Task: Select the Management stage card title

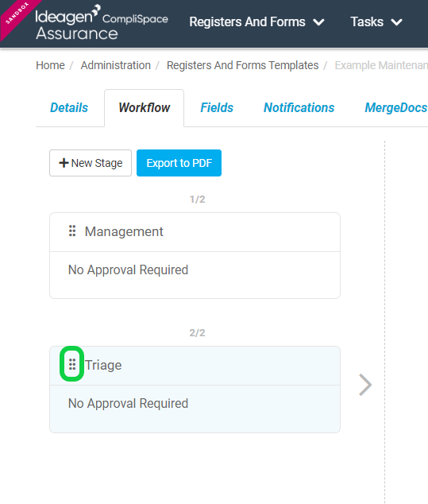Action: coord(124,231)
